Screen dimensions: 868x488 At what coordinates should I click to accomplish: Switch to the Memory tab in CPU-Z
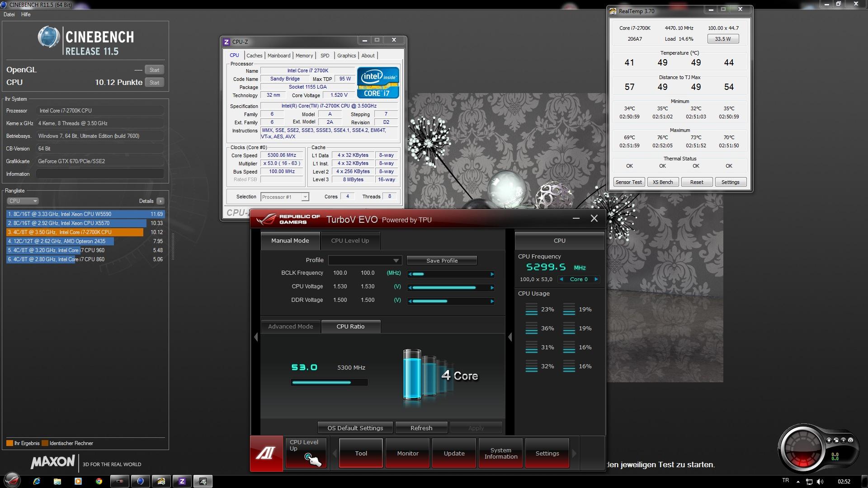[304, 56]
